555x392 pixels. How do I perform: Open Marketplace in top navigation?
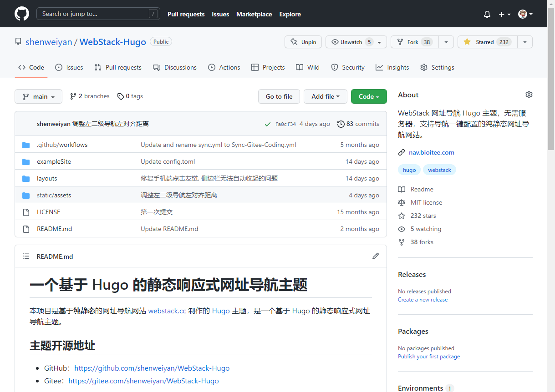point(254,14)
